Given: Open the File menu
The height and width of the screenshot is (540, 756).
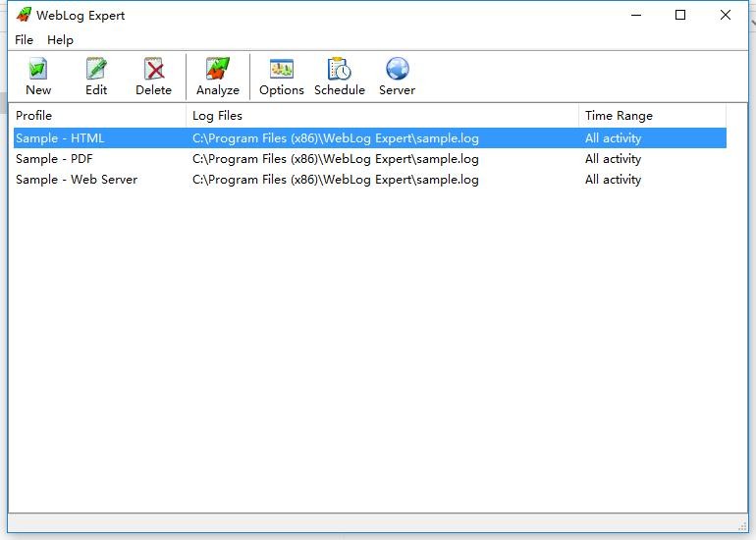Looking at the screenshot, I should pyautogui.click(x=25, y=40).
